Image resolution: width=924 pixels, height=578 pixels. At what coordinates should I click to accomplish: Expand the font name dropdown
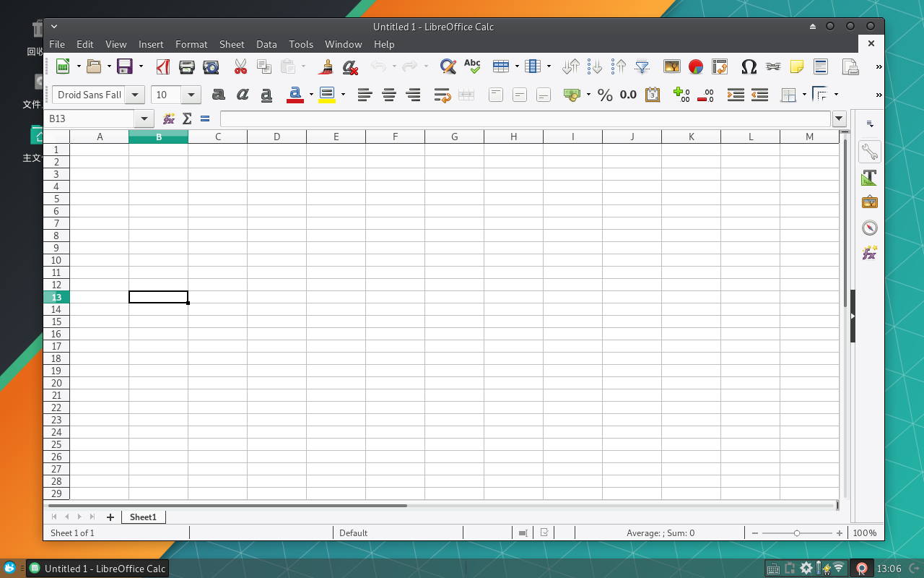(x=135, y=95)
